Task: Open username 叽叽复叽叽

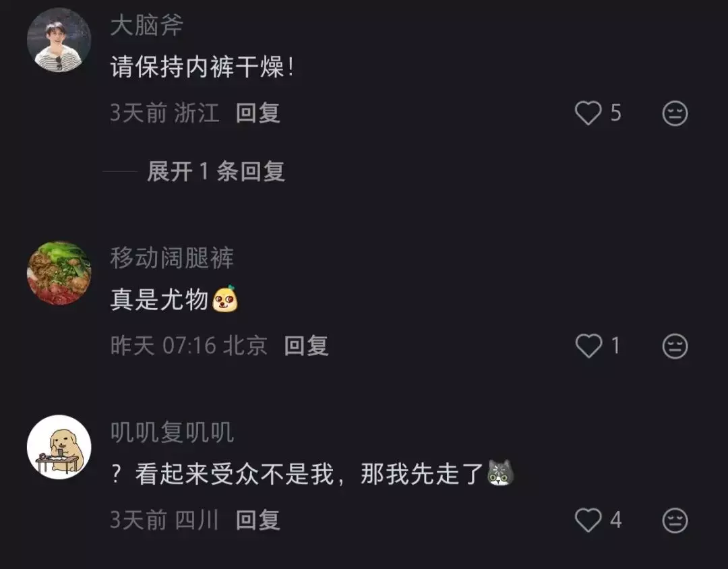Action: click(172, 432)
